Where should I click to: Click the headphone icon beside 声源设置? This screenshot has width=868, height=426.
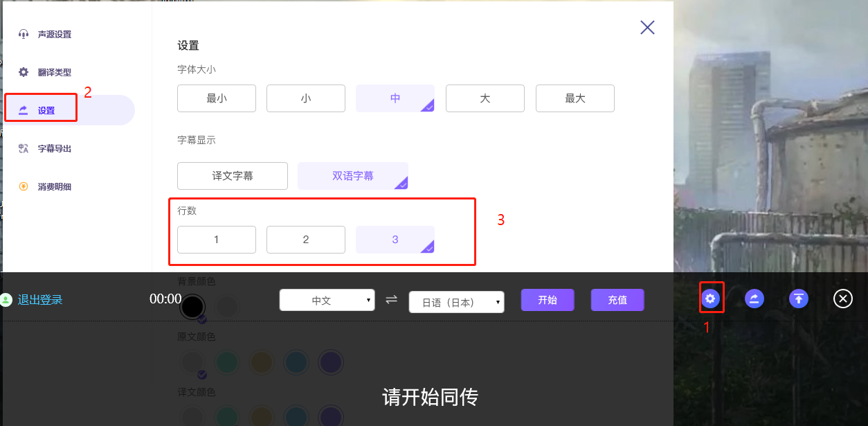24,35
